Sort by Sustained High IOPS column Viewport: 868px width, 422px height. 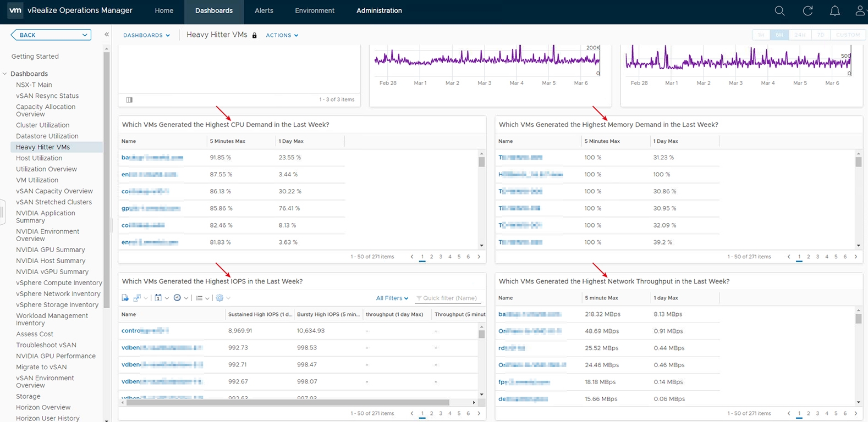coord(260,314)
